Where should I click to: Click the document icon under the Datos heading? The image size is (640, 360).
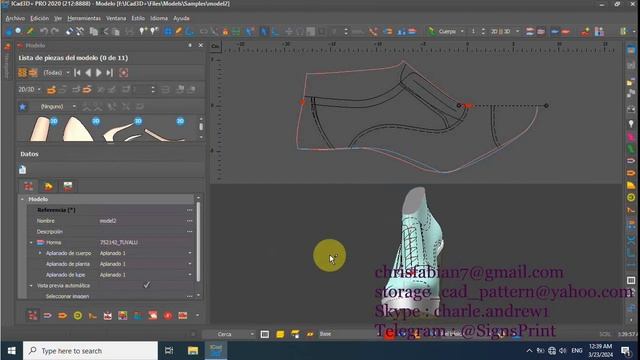tap(22, 169)
